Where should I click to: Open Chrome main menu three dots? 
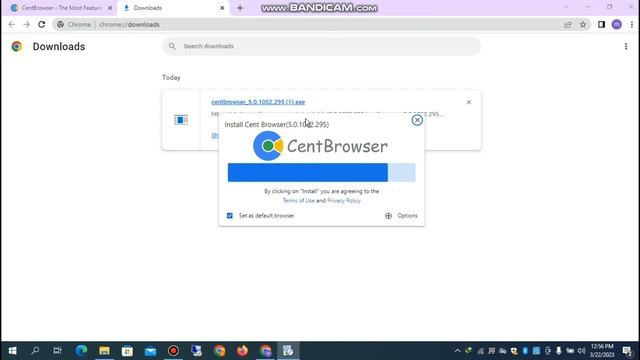631,24
